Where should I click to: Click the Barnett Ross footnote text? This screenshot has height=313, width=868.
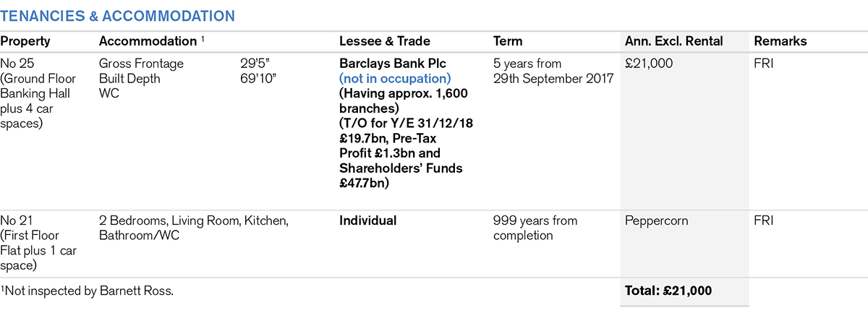point(88,291)
